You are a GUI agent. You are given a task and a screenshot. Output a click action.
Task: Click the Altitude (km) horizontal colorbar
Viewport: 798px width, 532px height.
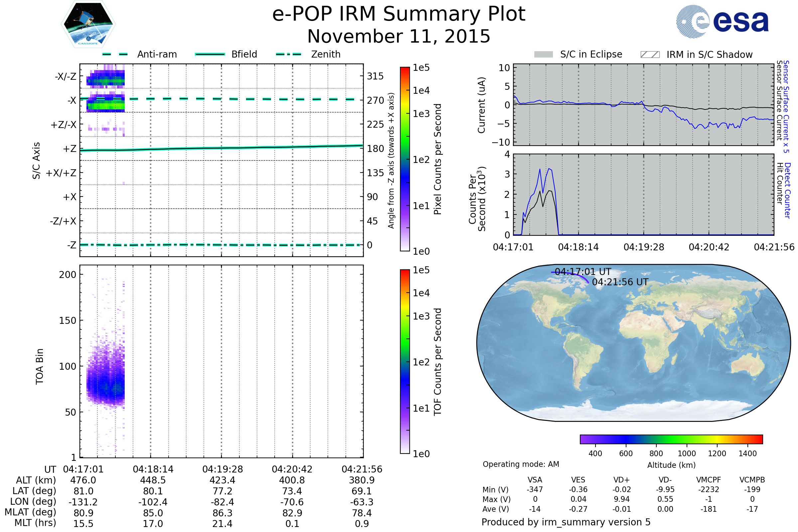click(671, 439)
